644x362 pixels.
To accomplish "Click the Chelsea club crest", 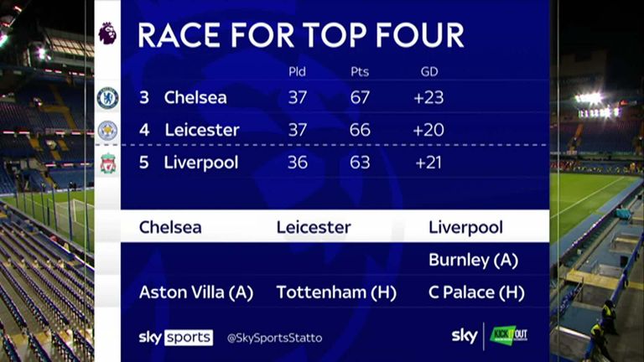I will click(107, 98).
